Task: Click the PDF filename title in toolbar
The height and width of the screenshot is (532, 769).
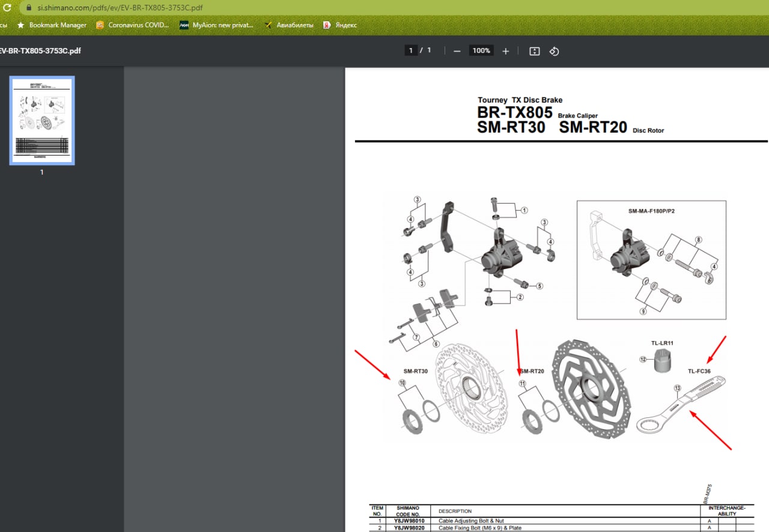Action: pos(40,50)
